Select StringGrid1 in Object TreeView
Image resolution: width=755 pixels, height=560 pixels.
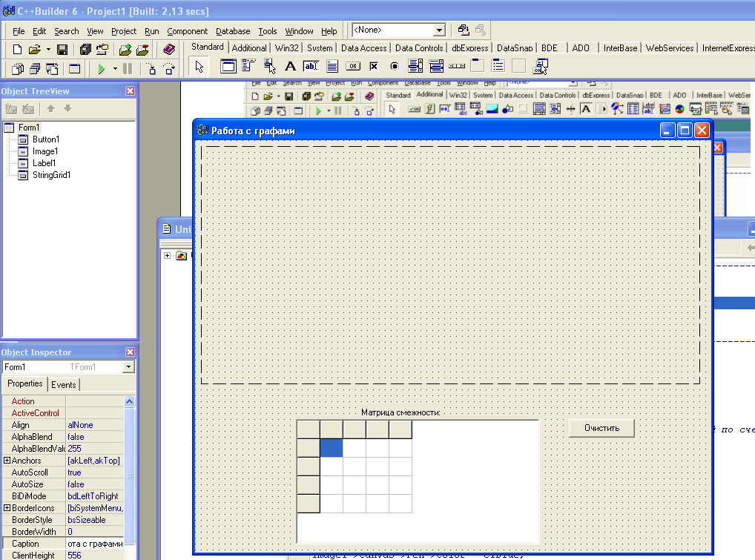pos(51,175)
